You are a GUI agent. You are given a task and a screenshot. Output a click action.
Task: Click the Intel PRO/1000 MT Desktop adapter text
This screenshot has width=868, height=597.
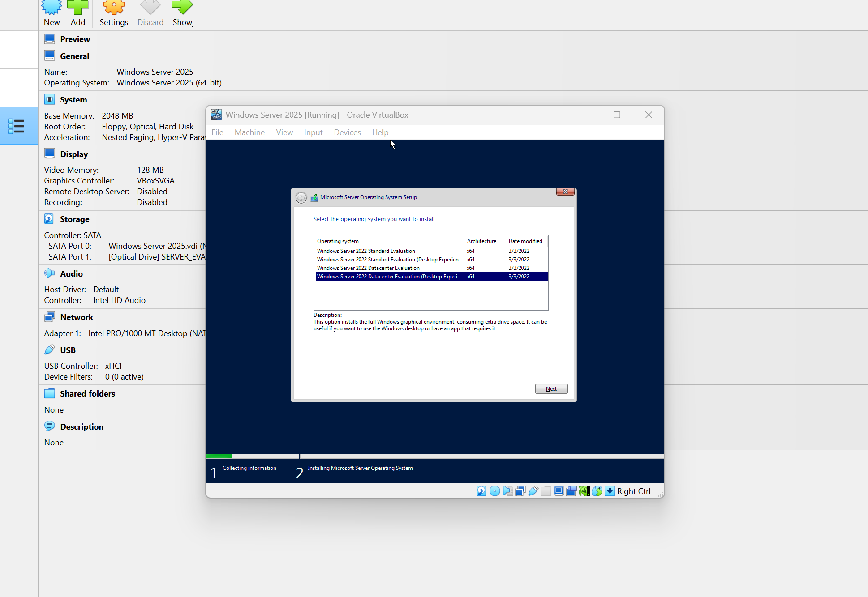point(147,333)
